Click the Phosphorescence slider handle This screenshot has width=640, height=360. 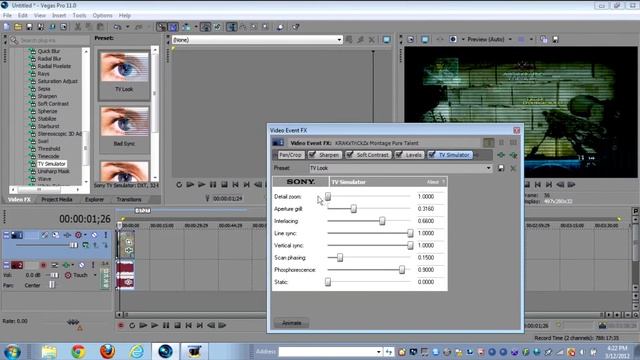pyautogui.click(x=402, y=270)
